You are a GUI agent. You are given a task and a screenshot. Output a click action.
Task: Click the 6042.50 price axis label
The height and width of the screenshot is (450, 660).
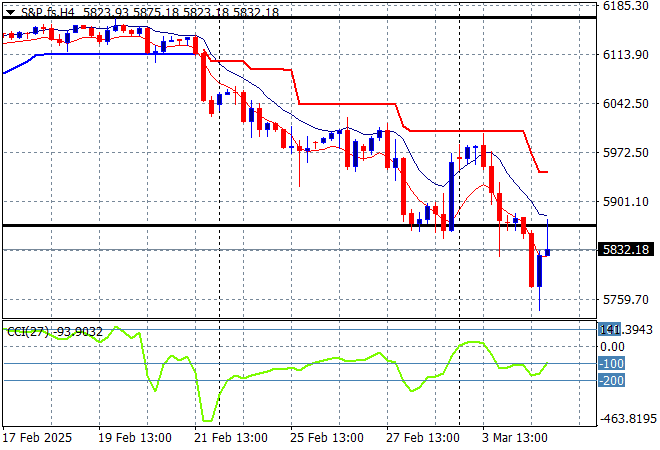coord(625,104)
